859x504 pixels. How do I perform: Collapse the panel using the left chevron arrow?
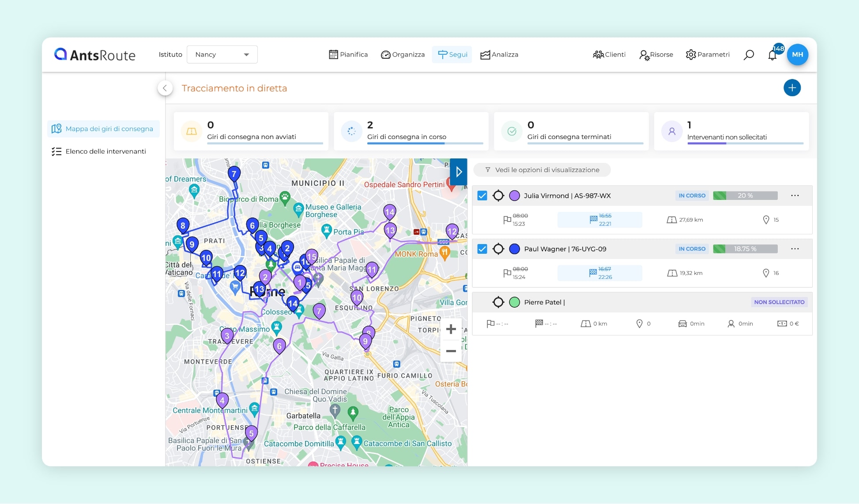(x=165, y=88)
